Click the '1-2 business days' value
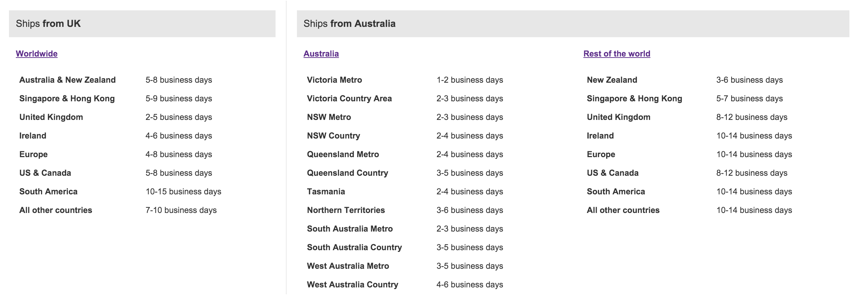This screenshot has width=868, height=306. click(x=470, y=80)
